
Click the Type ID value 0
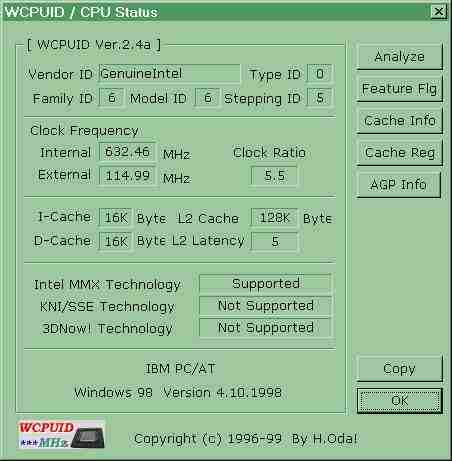[x=319, y=74]
